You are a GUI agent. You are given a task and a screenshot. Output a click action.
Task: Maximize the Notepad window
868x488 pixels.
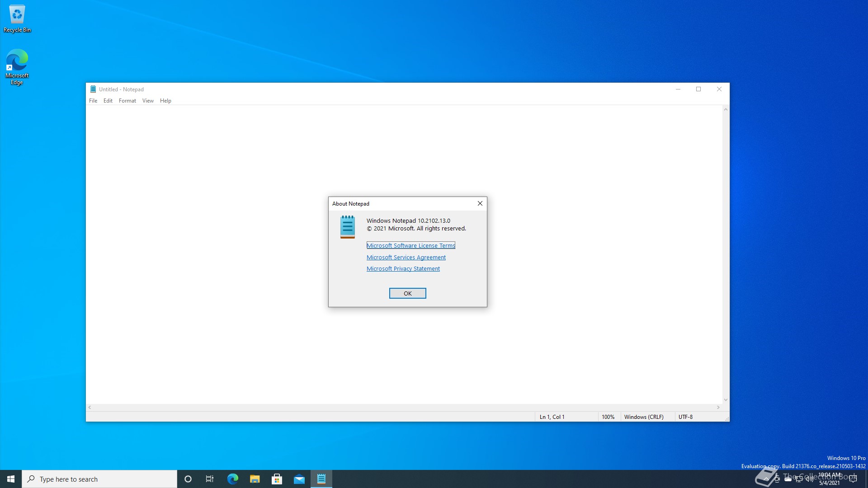click(698, 89)
